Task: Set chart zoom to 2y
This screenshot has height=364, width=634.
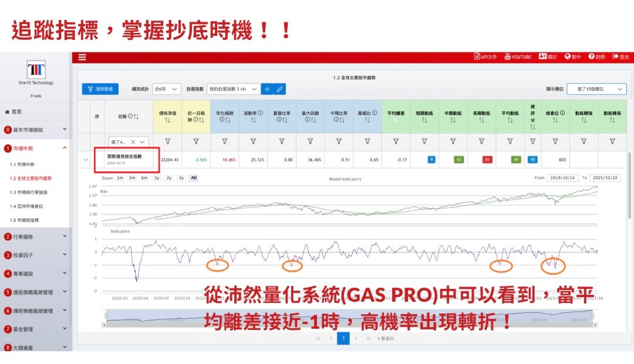Action: click(169, 178)
